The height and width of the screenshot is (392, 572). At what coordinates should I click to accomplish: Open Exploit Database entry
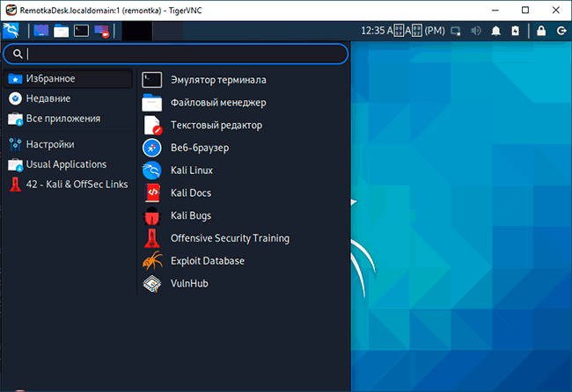tap(244, 261)
